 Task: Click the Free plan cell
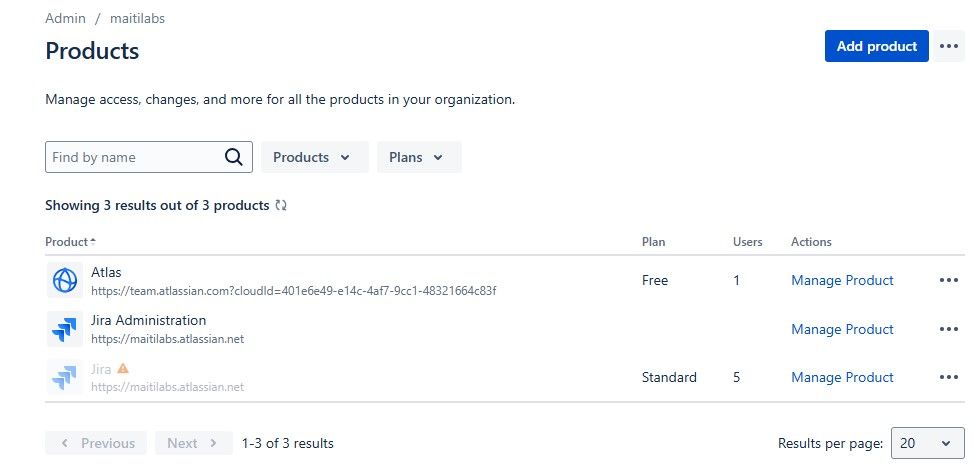pos(655,280)
